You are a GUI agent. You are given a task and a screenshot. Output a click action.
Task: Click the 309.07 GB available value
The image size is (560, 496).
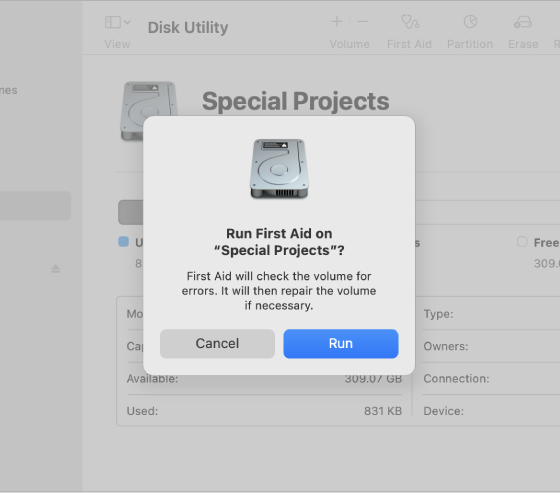373,379
